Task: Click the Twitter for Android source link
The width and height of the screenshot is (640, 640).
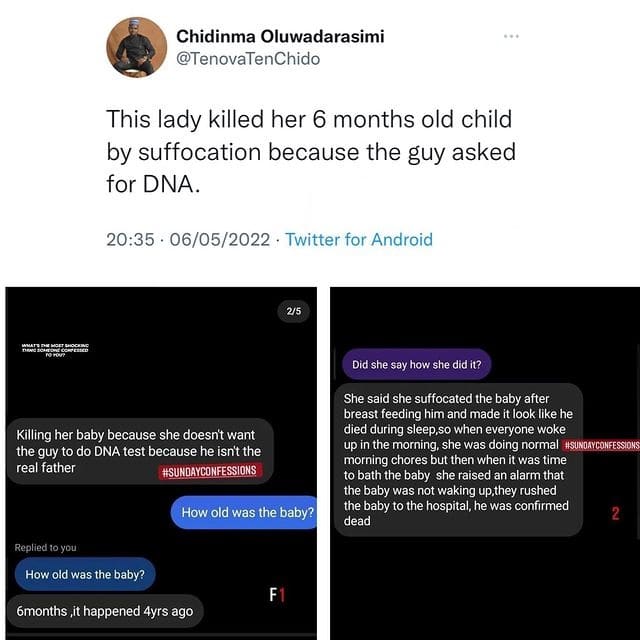Action: (x=359, y=239)
